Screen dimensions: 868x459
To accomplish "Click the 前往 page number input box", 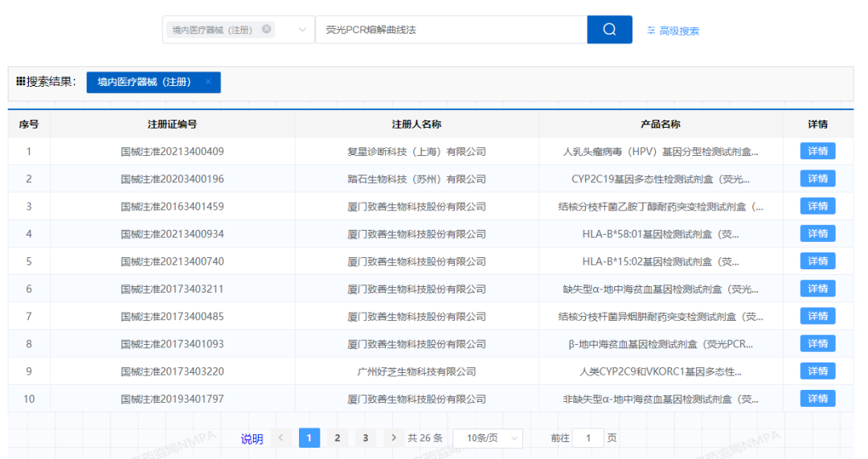I will point(588,438).
